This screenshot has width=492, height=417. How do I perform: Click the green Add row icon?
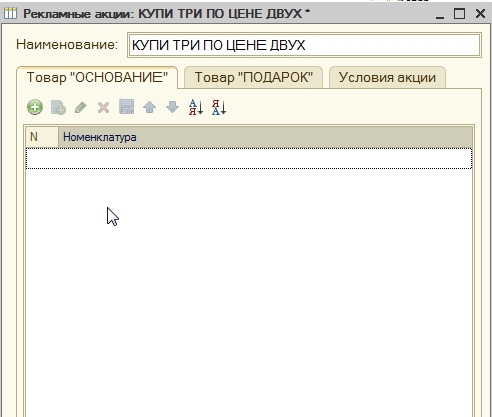(35, 107)
